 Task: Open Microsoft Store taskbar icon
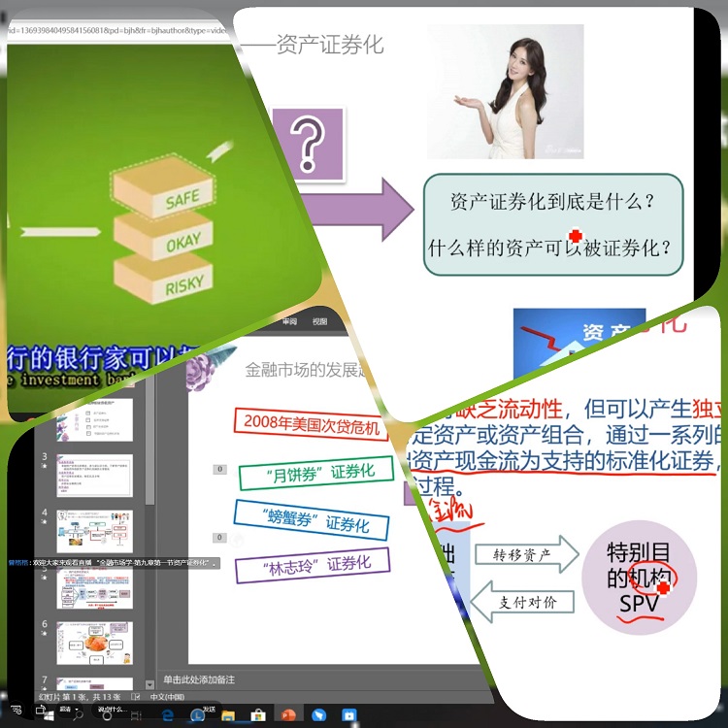(x=257, y=715)
